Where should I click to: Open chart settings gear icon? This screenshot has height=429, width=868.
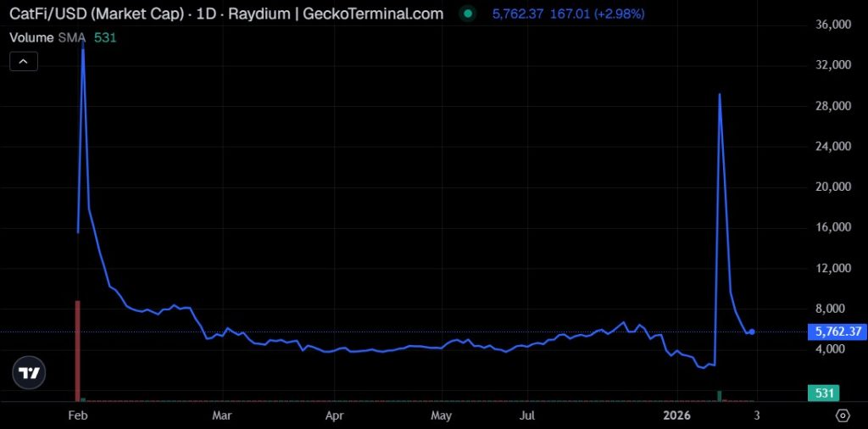(843, 415)
